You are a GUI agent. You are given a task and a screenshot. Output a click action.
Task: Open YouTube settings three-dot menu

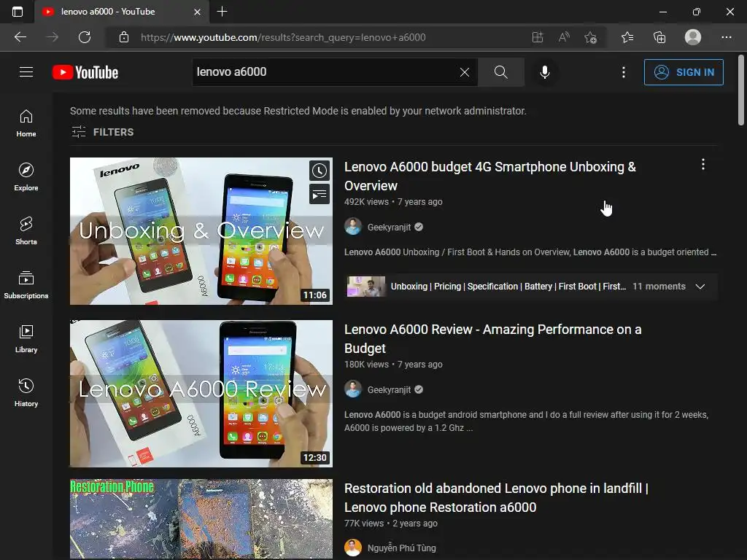[624, 72]
